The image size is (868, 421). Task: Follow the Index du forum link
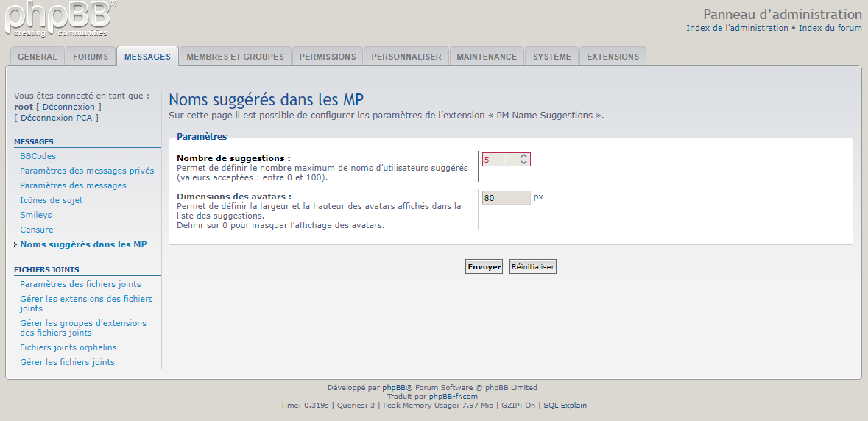tap(830, 28)
